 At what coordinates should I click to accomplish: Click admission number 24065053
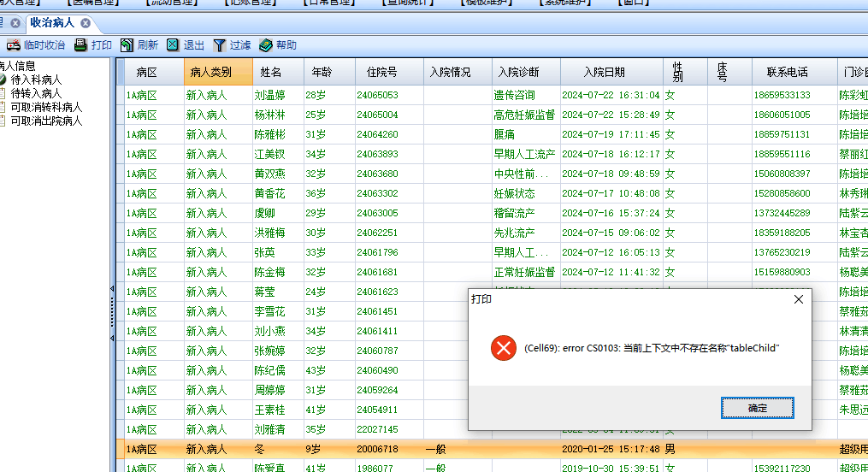377,95
